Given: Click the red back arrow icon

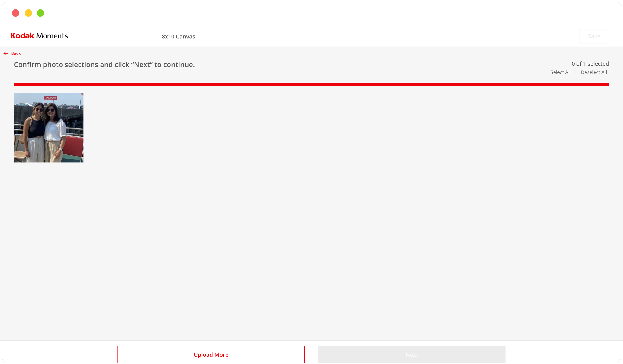Looking at the screenshot, I should 6,53.
